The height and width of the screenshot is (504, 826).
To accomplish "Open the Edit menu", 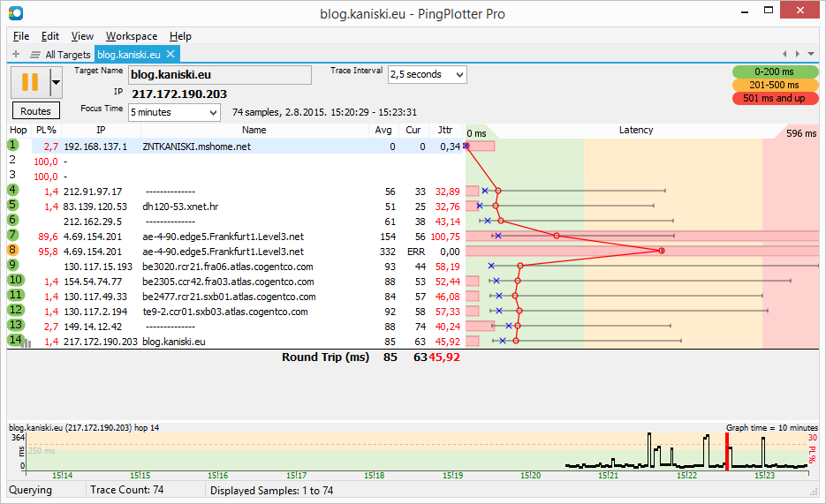I will (50, 36).
